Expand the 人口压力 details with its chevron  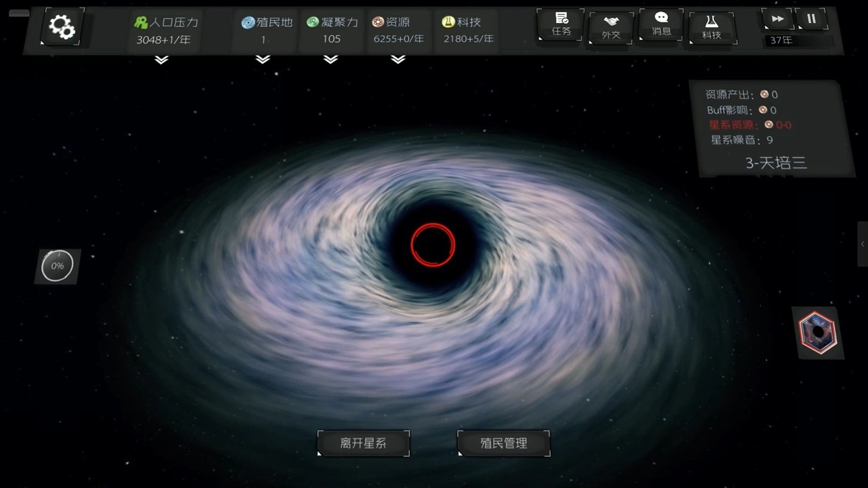(x=161, y=60)
